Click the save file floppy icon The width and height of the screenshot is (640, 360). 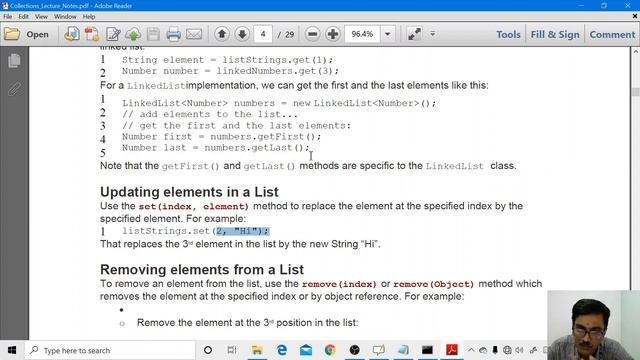pyautogui.click(x=153, y=34)
